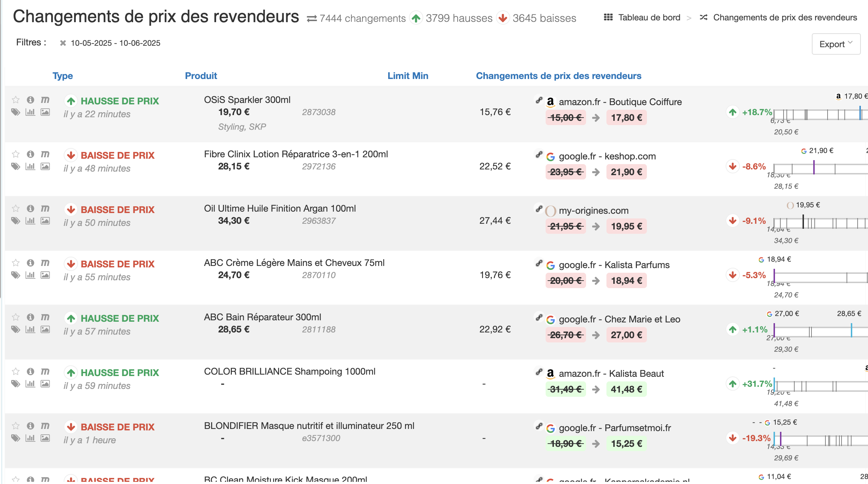Image resolution: width=868 pixels, height=484 pixels.
Task: Star the OSiS Sparkler 300ml row
Action: pos(15,100)
